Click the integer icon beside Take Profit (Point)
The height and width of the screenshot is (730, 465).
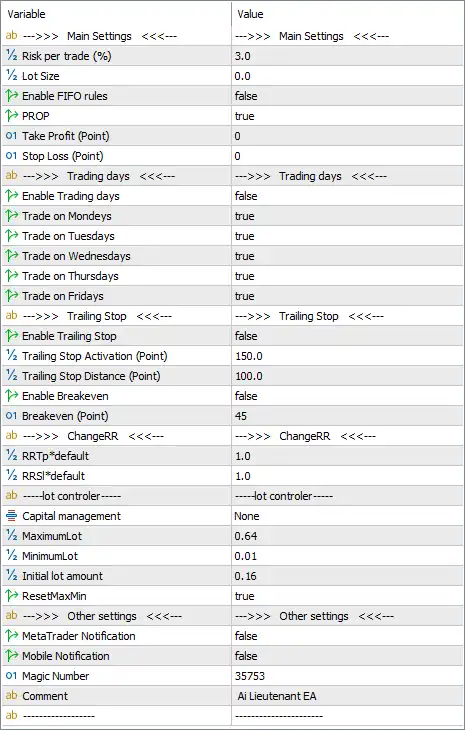(x=11, y=136)
